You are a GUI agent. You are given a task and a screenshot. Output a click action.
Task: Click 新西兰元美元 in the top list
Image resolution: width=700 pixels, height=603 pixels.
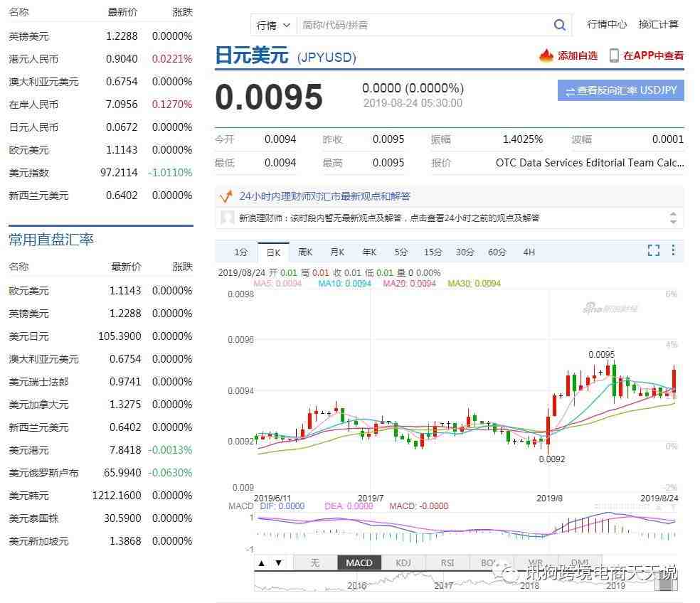(39, 196)
